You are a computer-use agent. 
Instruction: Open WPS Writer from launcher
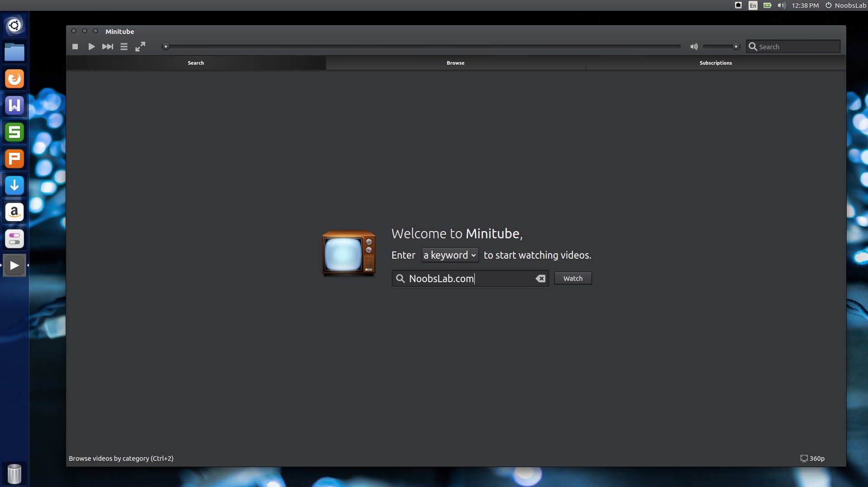[x=14, y=105]
